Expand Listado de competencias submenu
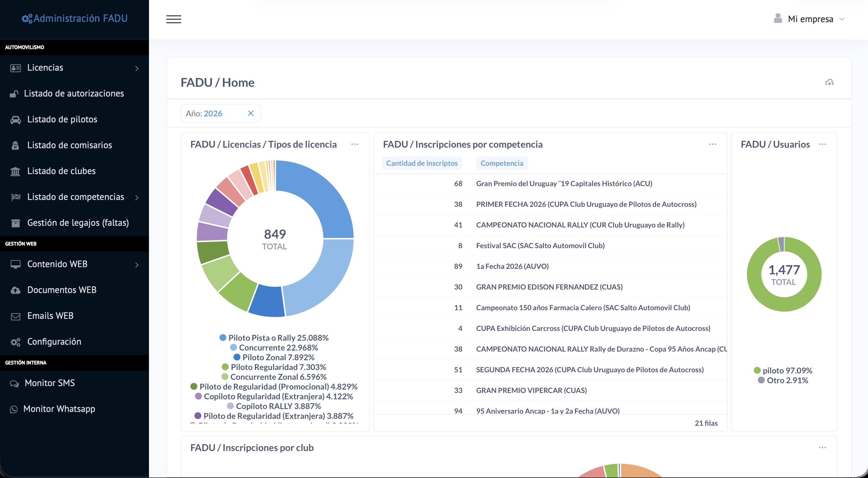This screenshot has height=478, width=868. tap(137, 198)
